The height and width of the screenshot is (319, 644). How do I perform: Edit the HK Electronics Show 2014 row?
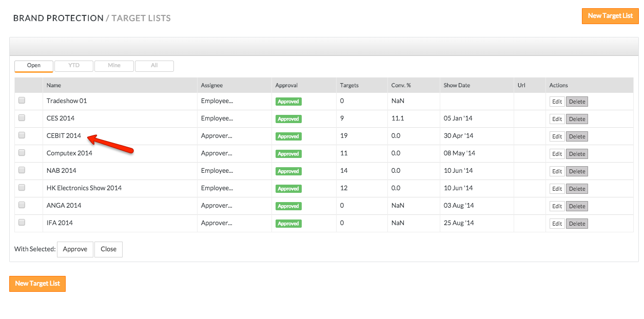[x=557, y=189]
